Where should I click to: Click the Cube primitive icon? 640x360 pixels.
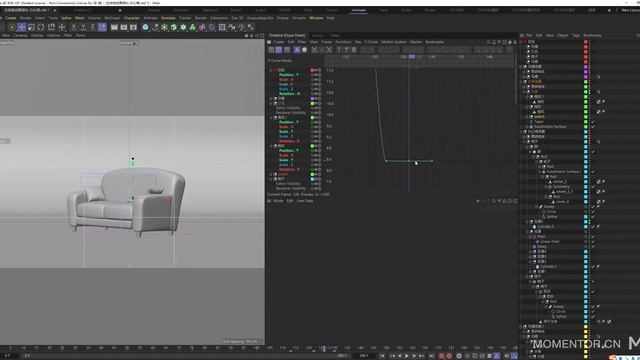(146, 27)
